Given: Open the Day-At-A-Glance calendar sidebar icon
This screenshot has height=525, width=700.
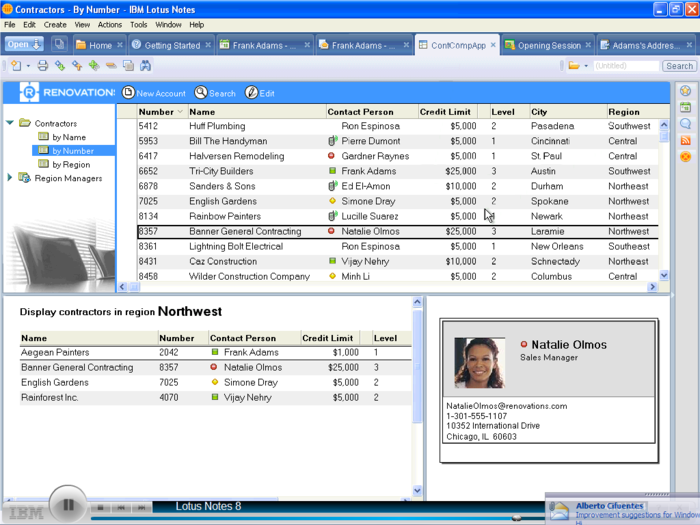Looking at the screenshot, I should click(x=685, y=107).
